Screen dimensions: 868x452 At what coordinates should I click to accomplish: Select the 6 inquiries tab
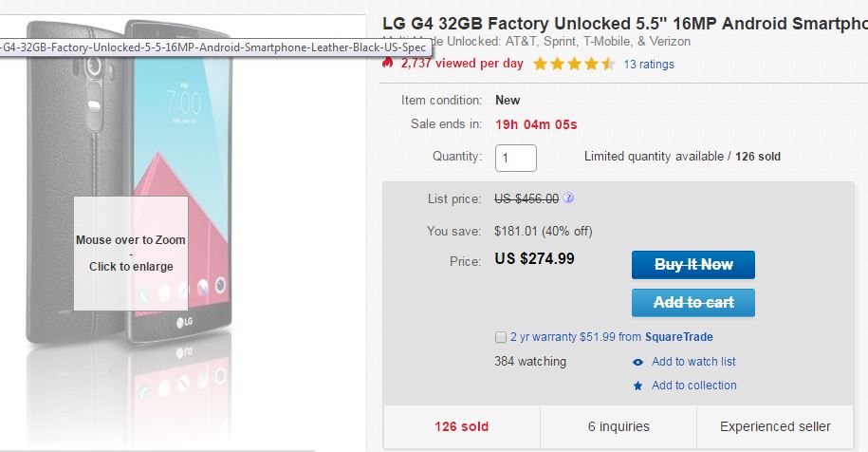(x=618, y=426)
